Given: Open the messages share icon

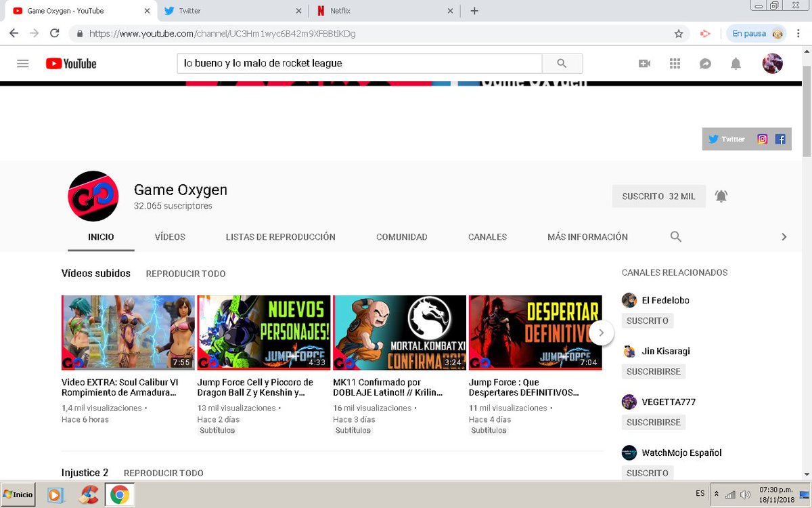Looking at the screenshot, I should 705,63.
